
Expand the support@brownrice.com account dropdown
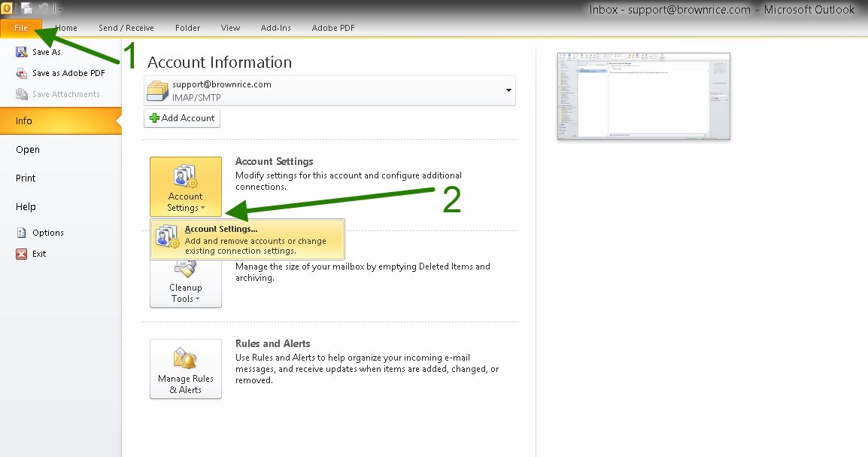tap(508, 90)
